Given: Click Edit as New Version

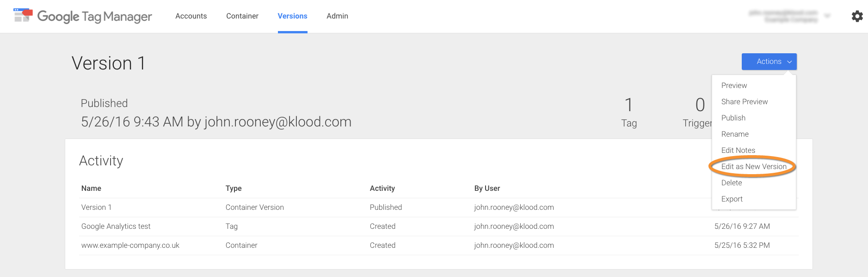Looking at the screenshot, I should (x=753, y=167).
